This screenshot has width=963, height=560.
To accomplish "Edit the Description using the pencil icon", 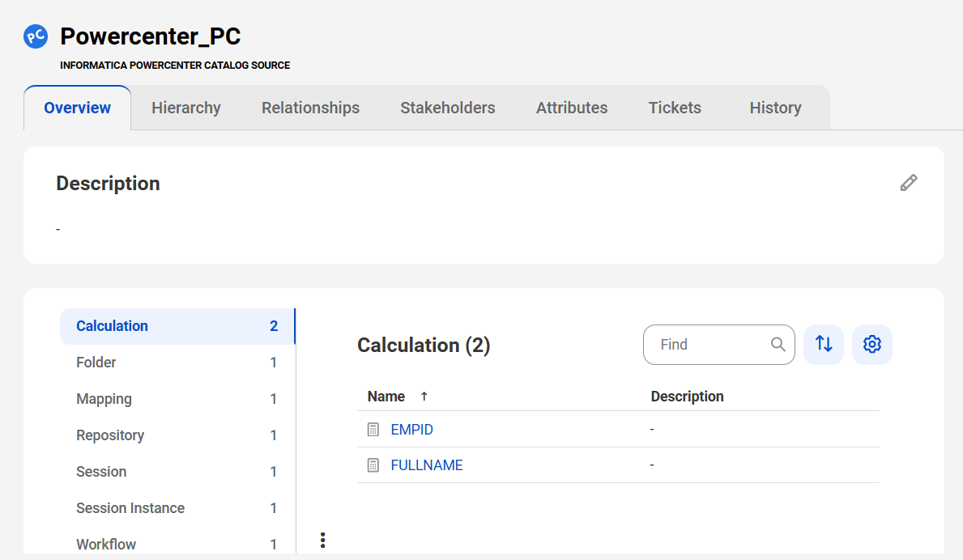I will pyautogui.click(x=909, y=183).
